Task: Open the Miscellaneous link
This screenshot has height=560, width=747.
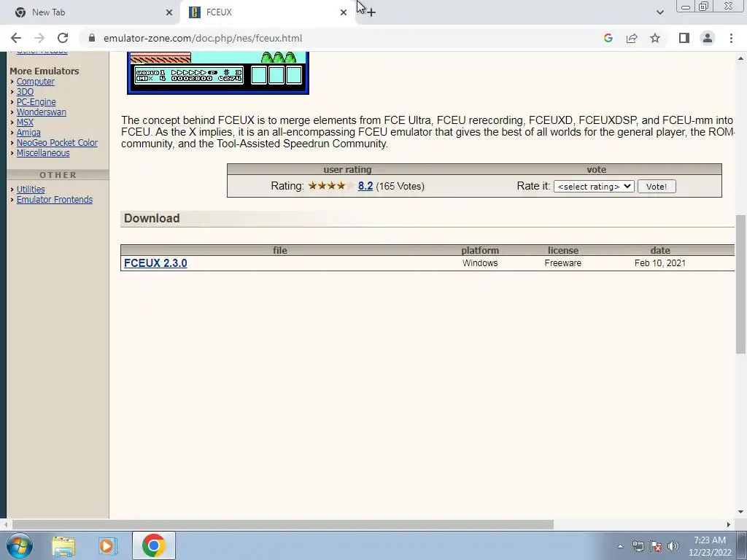Action: point(43,153)
